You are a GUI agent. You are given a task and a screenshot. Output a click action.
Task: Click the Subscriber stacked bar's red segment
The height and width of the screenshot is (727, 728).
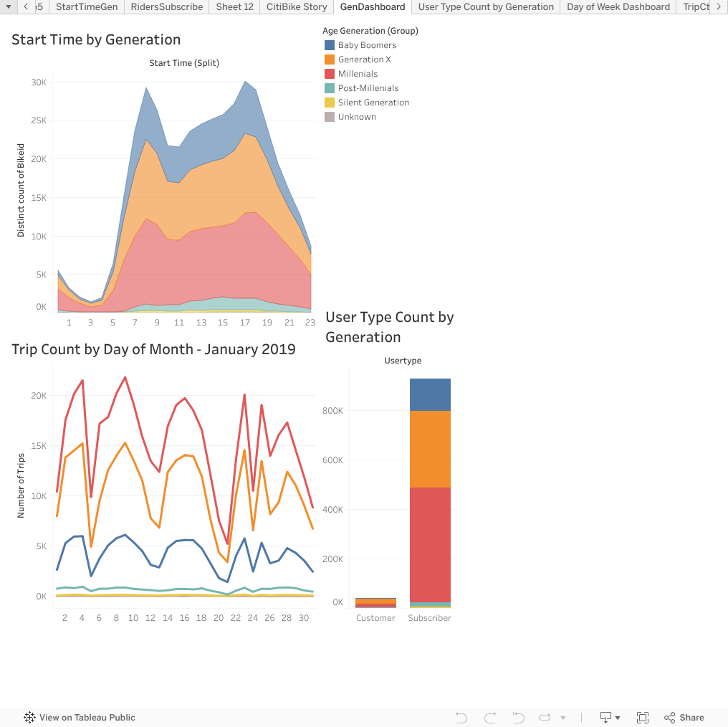430,545
